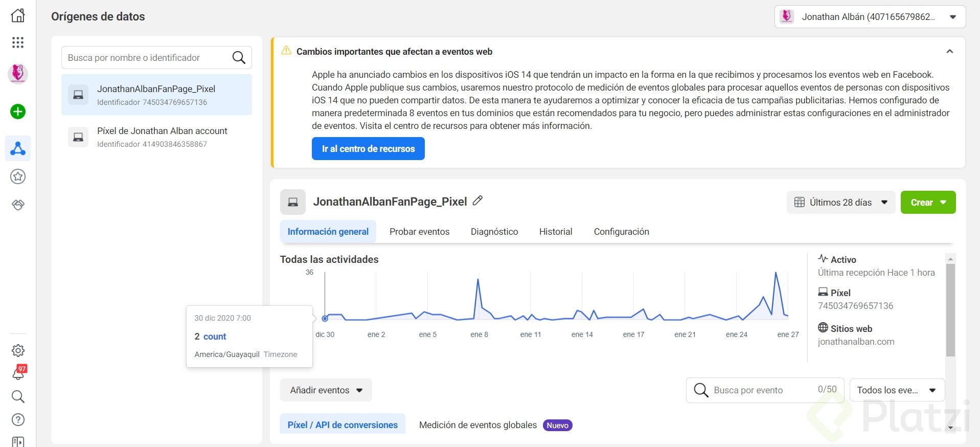Collapse the iOS 14 changes notice
The width and height of the screenshot is (980, 447).
coord(950,51)
